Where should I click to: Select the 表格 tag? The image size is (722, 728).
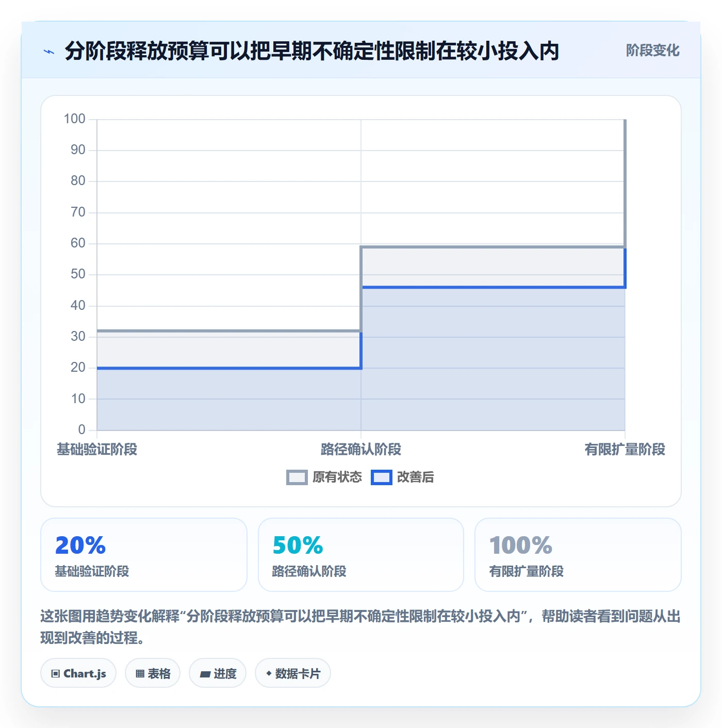coord(153,673)
